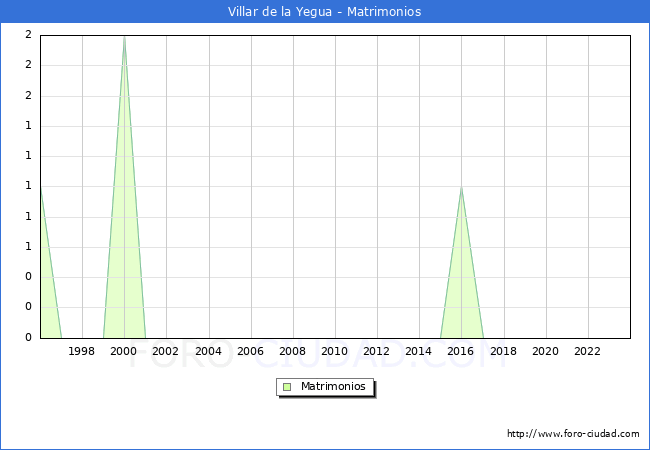The height and width of the screenshot is (450, 650).
Task: Click the chart title 'Villar de la Yegua - Matrimonios'
Action: coord(324,12)
